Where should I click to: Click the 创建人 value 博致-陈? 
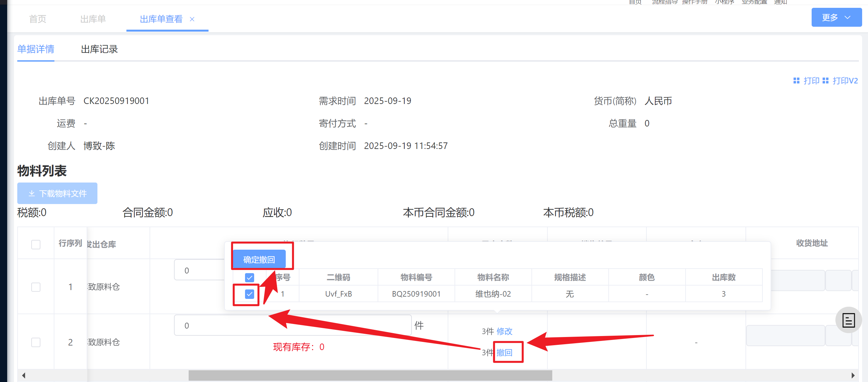(99, 146)
